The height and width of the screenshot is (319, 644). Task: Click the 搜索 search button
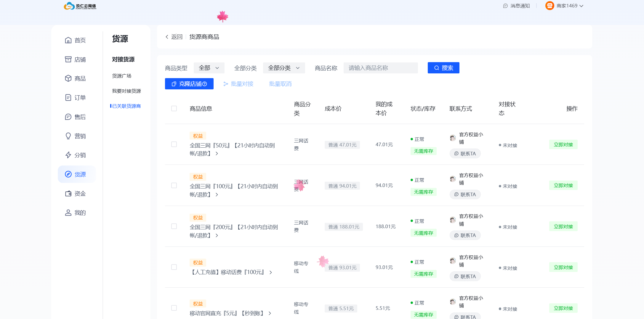coord(443,68)
